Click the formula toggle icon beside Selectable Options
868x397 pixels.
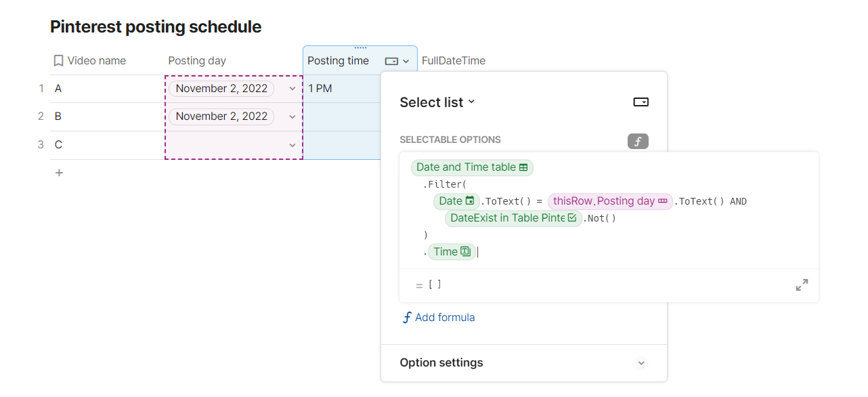click(x=638, y=141)
